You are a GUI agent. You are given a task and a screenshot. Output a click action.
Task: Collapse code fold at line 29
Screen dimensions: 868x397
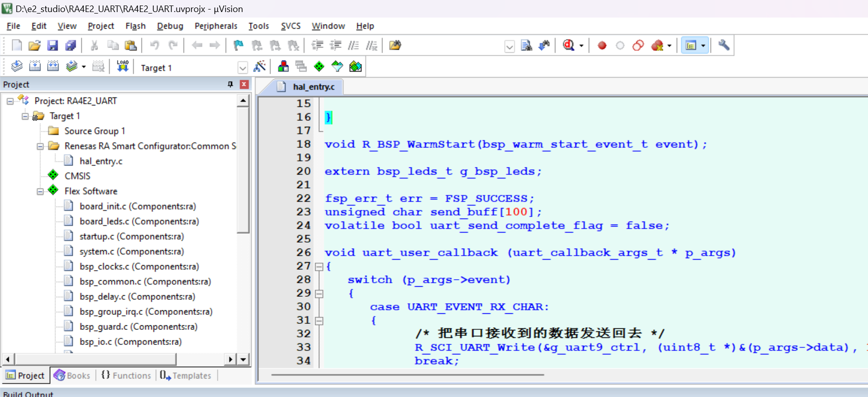319,294
